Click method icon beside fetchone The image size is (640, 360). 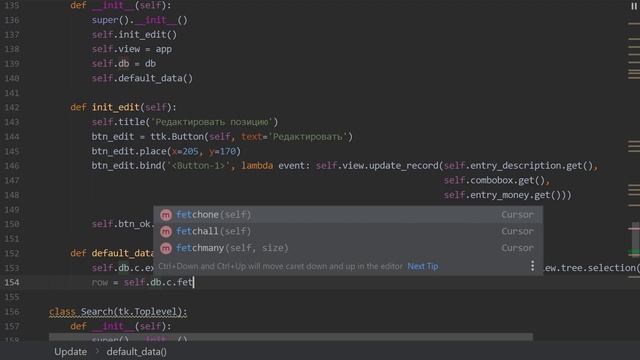(x=166, y=215)
